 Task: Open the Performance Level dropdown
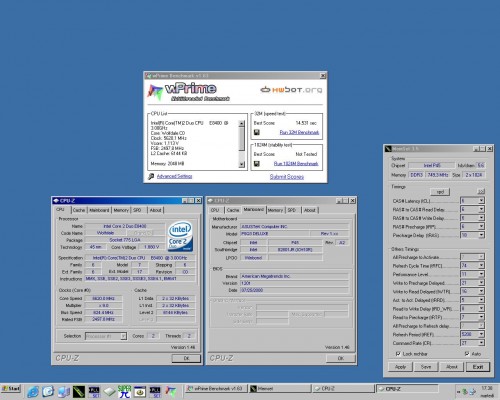[481, 274]
